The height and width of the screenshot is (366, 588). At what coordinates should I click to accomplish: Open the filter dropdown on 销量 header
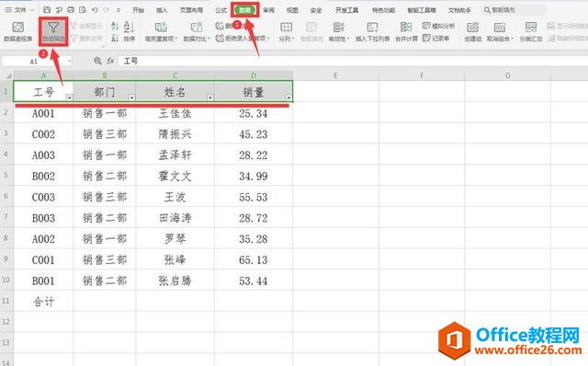click(x=288, y=97)
